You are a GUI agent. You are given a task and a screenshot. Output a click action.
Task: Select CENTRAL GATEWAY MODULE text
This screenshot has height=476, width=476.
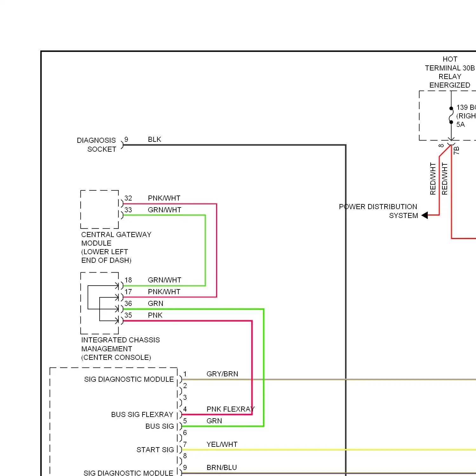point(116,239)
